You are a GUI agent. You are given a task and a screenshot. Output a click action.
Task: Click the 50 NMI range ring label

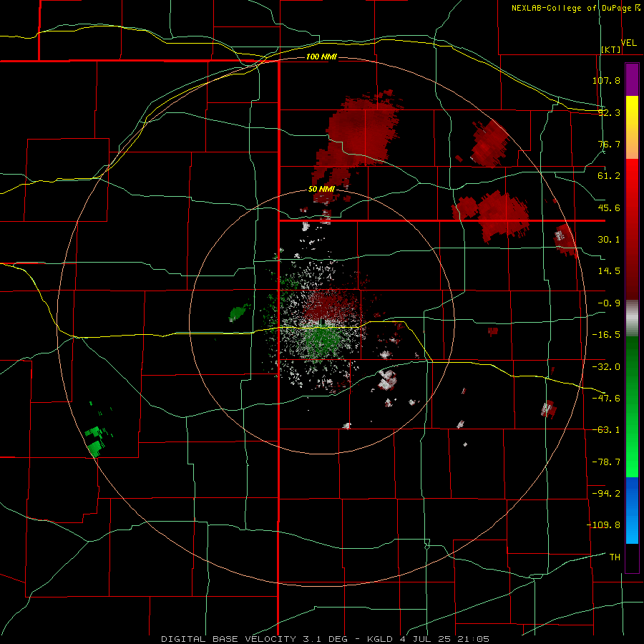click(321, 189)
